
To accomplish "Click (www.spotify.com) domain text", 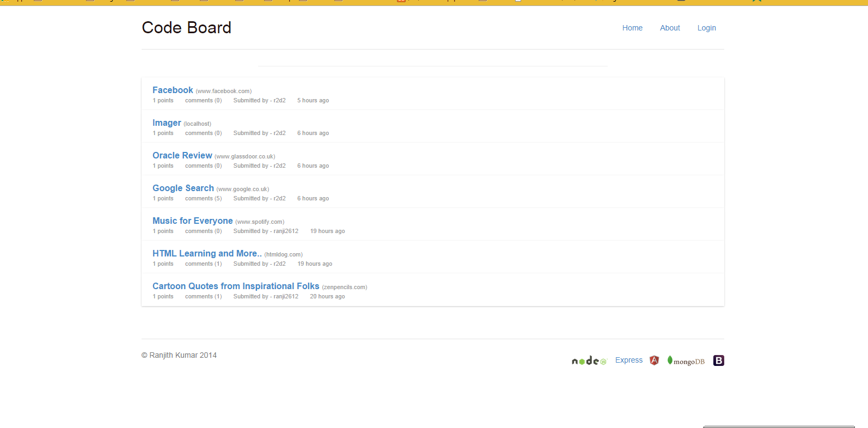I will 260,222.
